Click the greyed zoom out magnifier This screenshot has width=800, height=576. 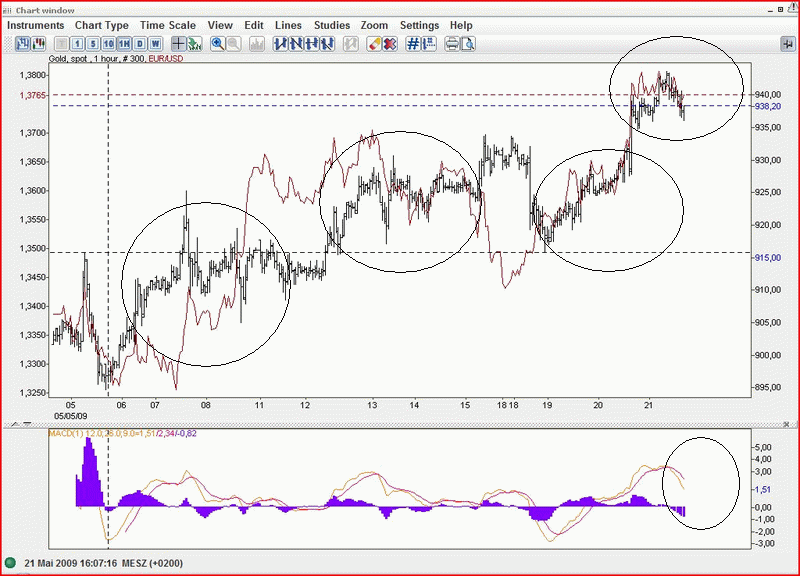234,44
